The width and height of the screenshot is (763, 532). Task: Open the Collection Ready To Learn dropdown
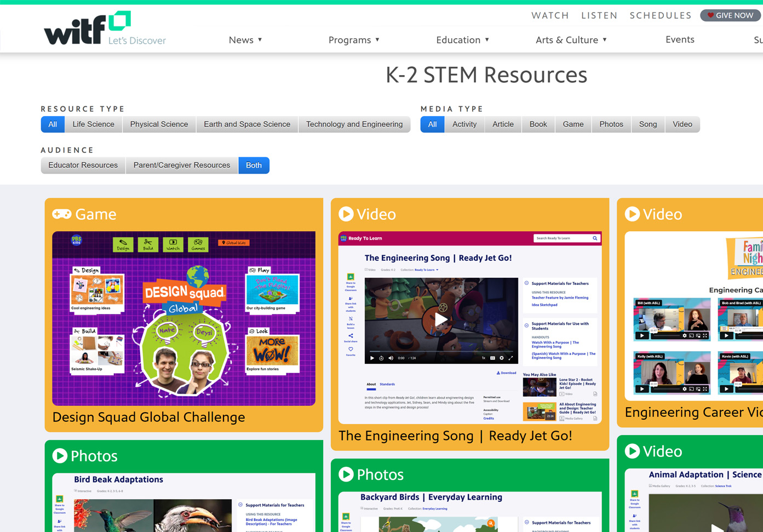click(426, 270)
